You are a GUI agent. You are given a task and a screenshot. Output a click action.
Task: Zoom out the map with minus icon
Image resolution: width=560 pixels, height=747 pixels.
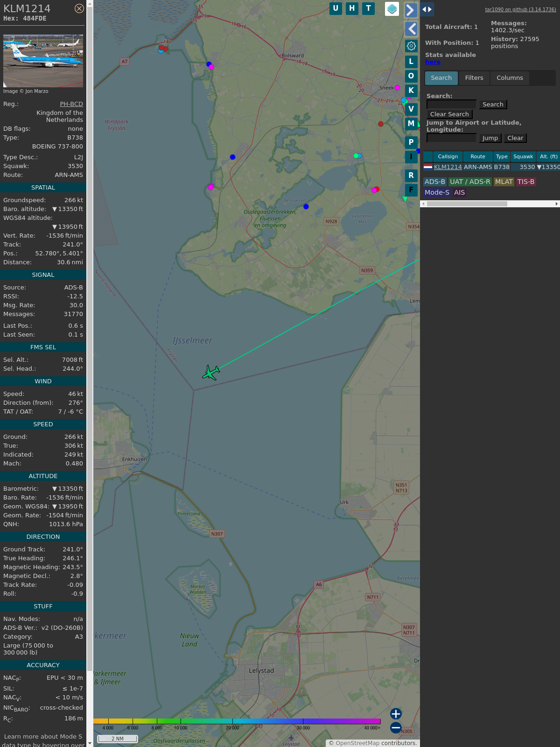(x=396, y=727)
